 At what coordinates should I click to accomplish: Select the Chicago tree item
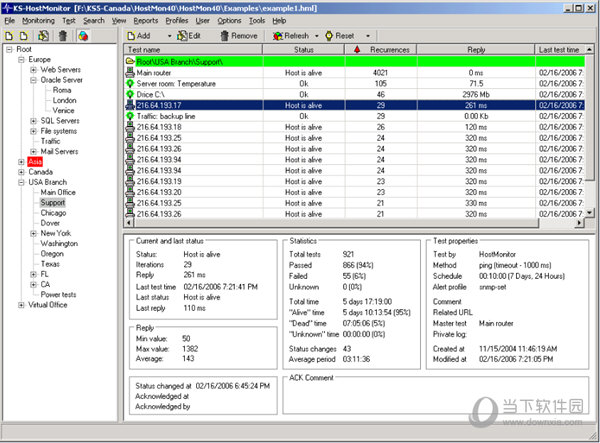53,213
